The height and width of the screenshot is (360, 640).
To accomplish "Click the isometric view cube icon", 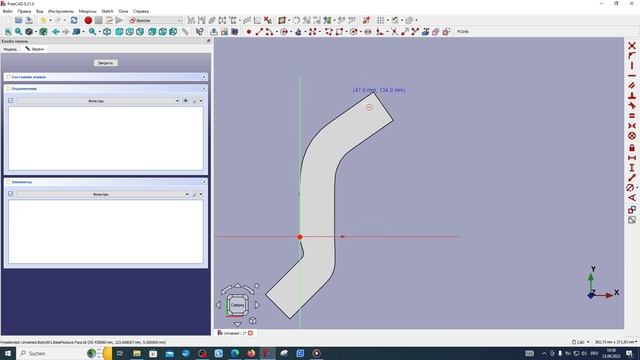I will tap(107, 31).
